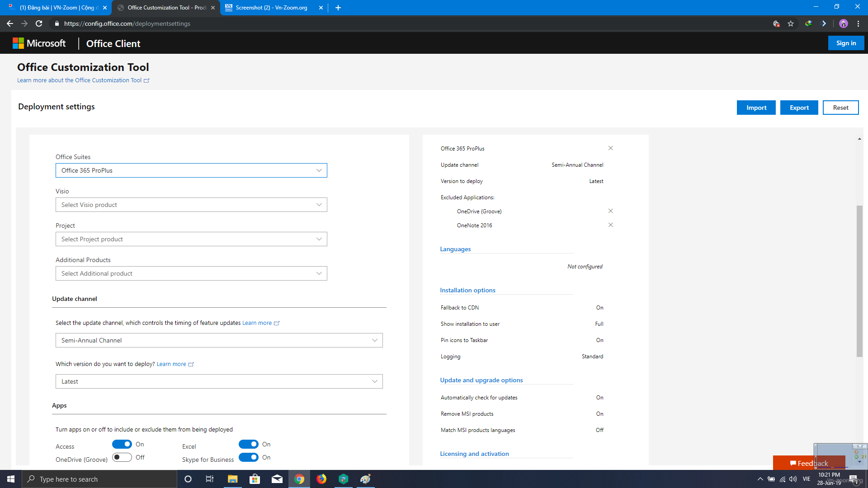This screenshot has height=488, width=868.
Task: Open the Feedback button
Action: pyautogui.click(x=809, y=463)
